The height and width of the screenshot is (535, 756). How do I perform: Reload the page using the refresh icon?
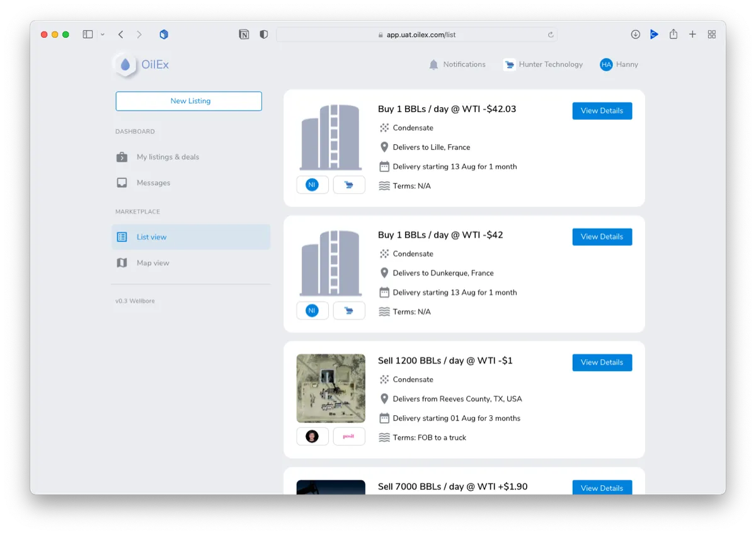(x=551, y=35)
